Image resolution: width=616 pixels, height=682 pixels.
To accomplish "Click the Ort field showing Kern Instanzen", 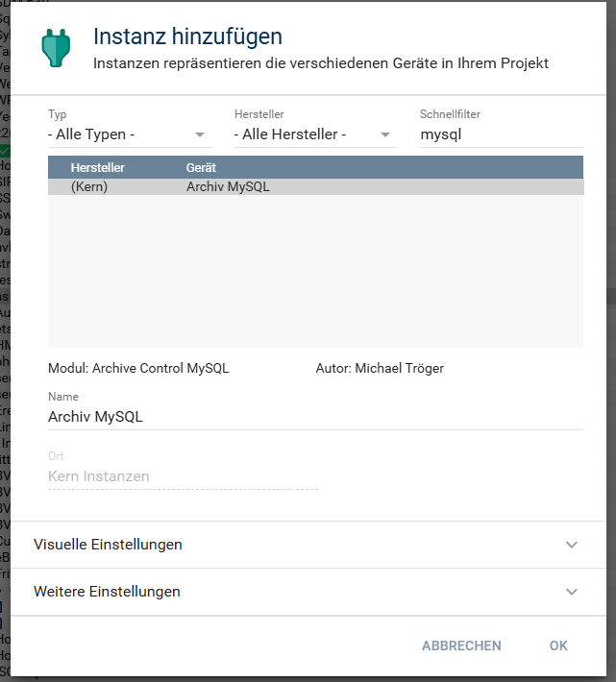I will 183,476.
